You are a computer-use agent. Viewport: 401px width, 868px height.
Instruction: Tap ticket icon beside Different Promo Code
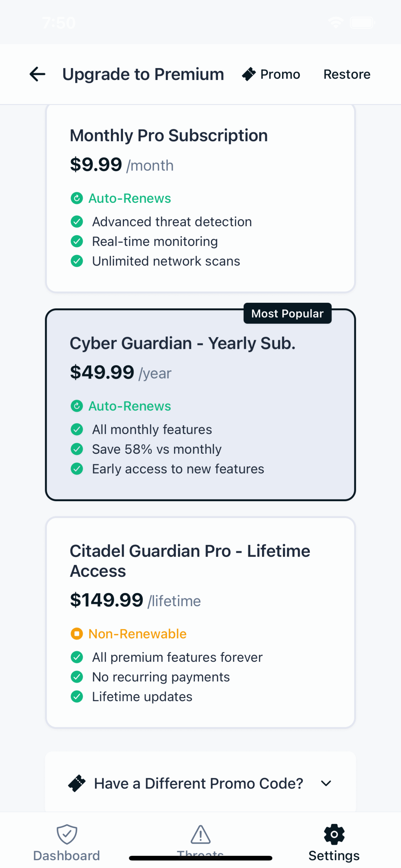(x=77, y=783)
